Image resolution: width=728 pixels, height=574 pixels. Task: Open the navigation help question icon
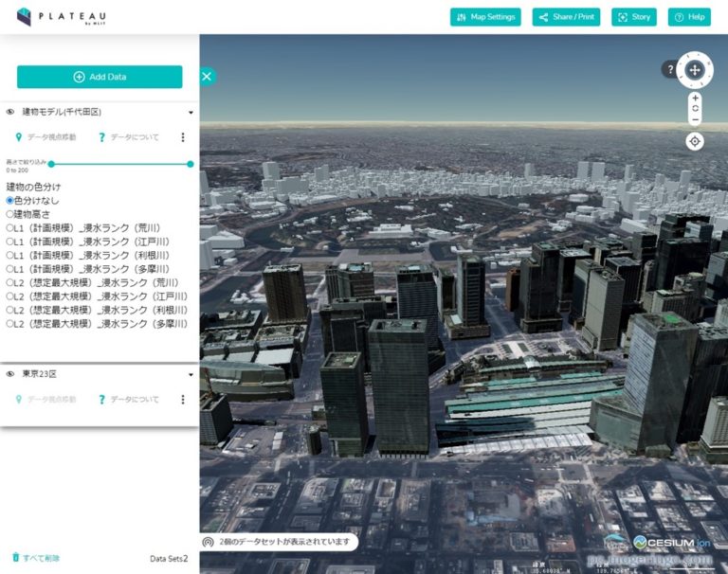click(669, 69)
